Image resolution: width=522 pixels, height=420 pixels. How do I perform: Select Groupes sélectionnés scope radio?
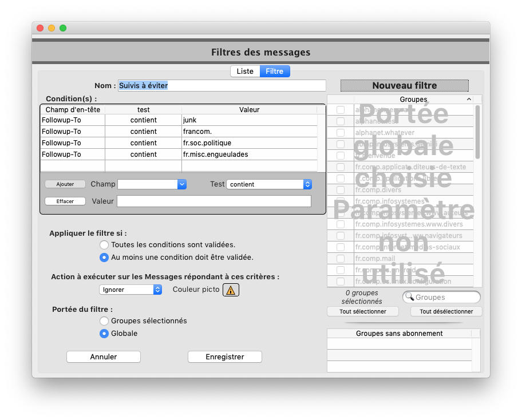(x=104, y=321)
